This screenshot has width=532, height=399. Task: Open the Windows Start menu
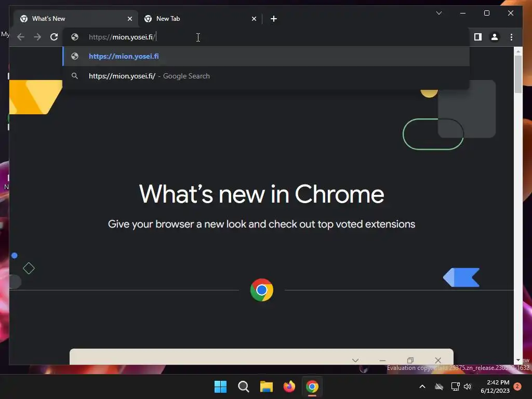coord(220,387)
